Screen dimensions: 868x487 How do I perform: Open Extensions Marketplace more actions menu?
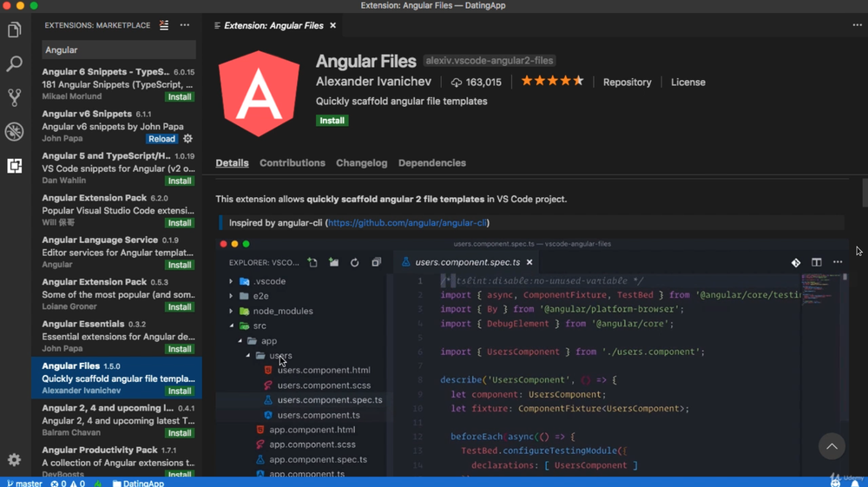[185, 25]
